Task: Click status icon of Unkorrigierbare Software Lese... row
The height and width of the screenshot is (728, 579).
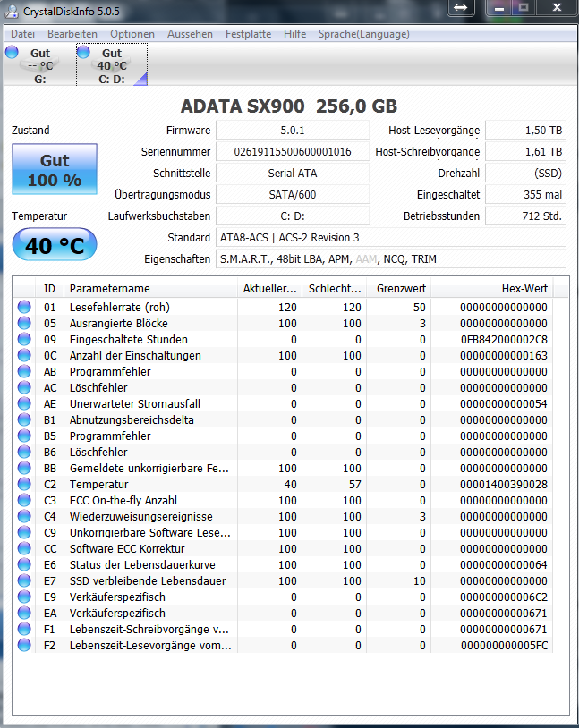Action: (24, 532)
